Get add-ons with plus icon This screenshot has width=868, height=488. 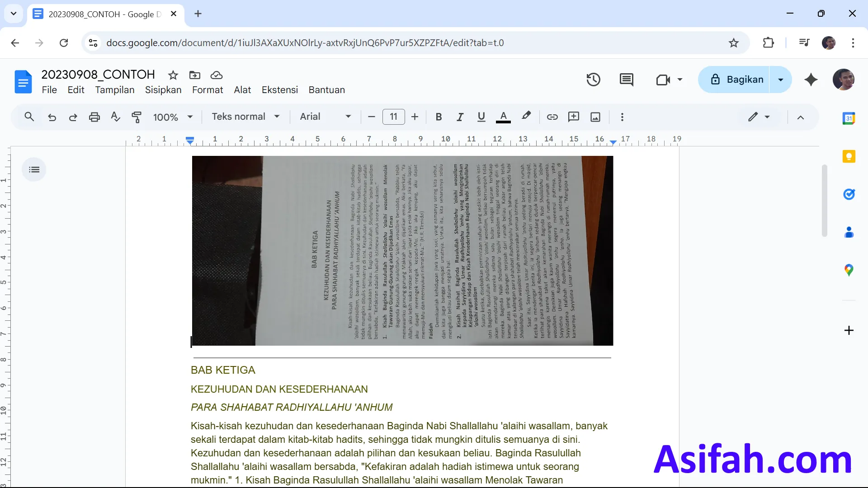[849, 330]
